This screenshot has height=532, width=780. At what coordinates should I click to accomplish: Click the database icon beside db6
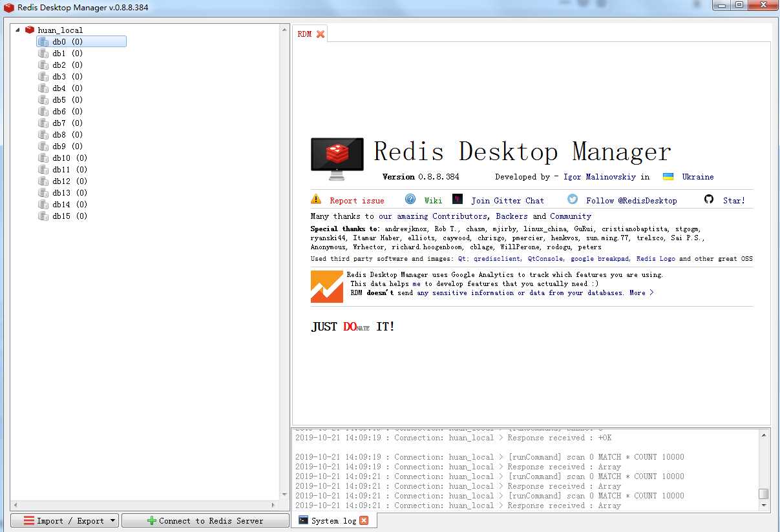point(43,111)
